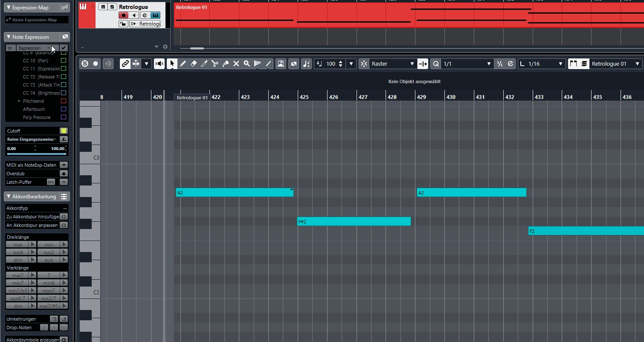Screen dimensions: 644x342
Task: Choose the Mute X tool
Action: click(236, 64)
